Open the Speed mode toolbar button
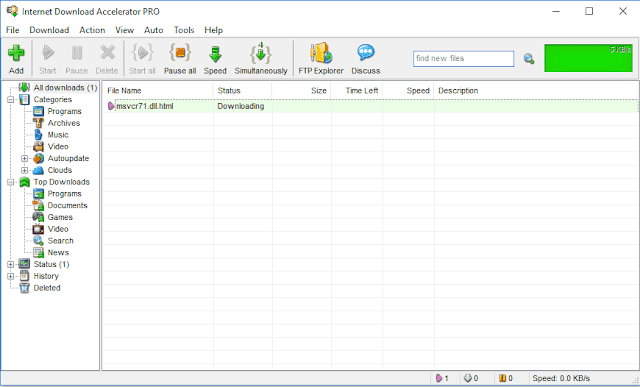 coord(215,59)
